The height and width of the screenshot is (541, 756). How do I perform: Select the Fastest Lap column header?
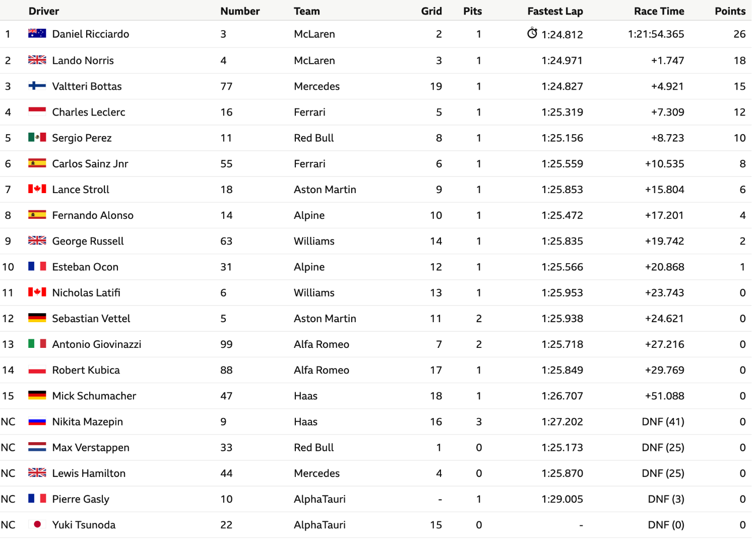[x=555, y=11]
